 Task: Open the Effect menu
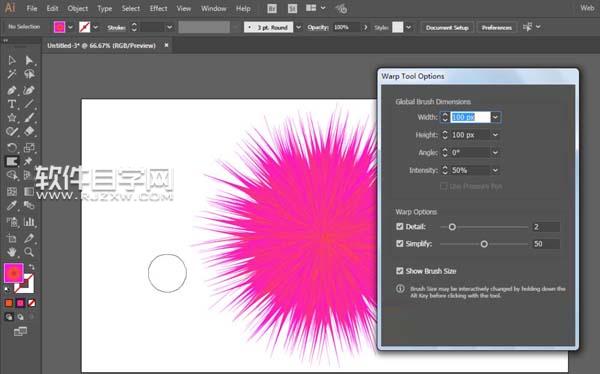158,8
